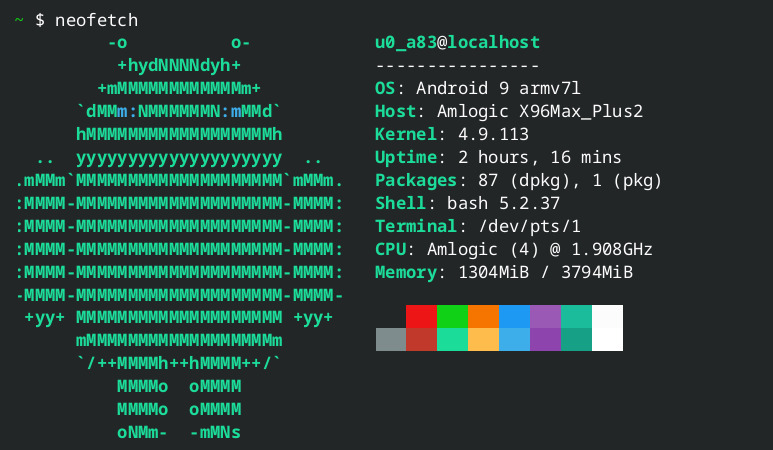Screen dimensions: 773x450
Task: Click the "Memory" label
Action: coord(406,273)
